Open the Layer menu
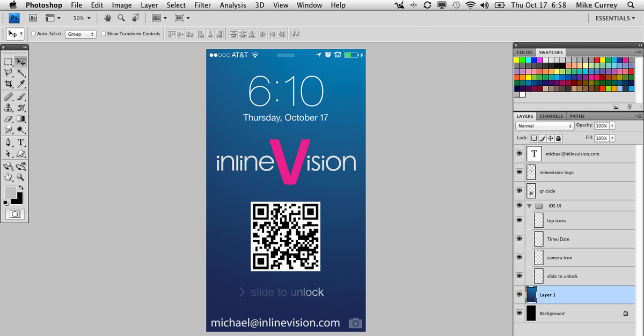This screenshot has width=644, height=336. [x=149, y=5]
